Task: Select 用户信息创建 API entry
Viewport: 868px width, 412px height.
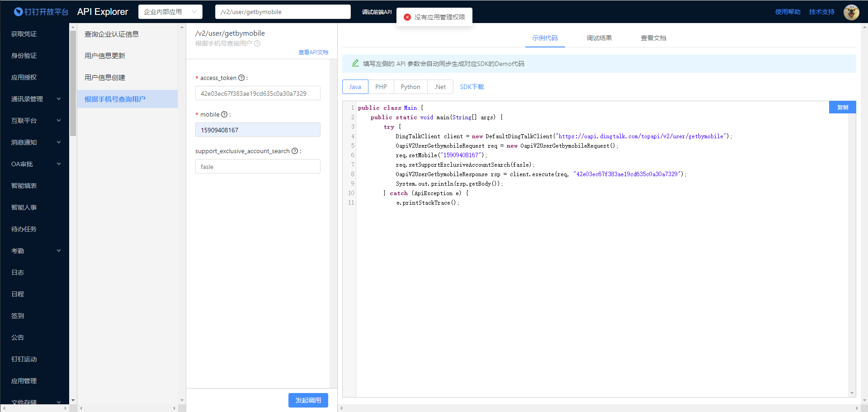Action: pos(127,77)
